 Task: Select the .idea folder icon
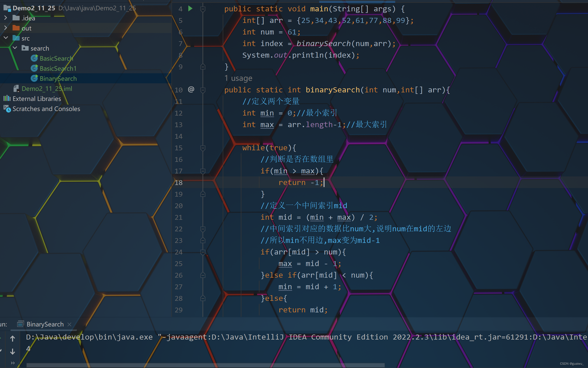[x=16, y=18]
